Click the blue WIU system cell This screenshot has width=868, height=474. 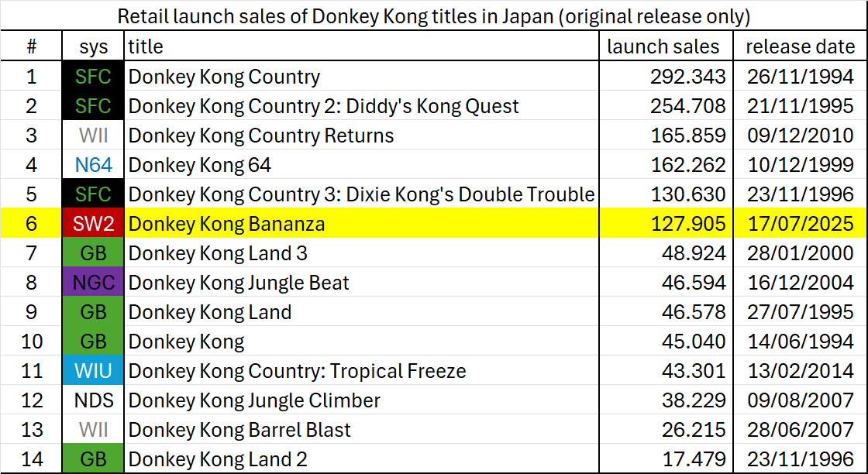tap(93, 370)
